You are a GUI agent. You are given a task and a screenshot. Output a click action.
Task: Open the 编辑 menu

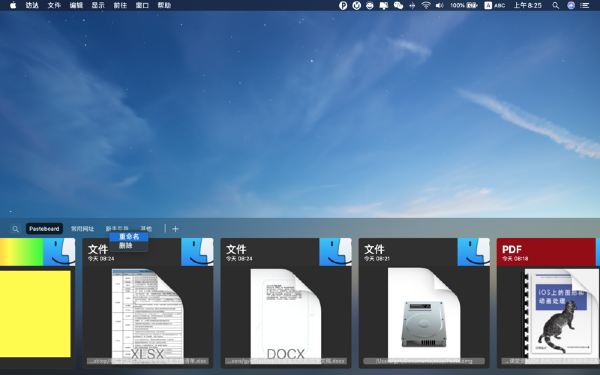point(77,5)
